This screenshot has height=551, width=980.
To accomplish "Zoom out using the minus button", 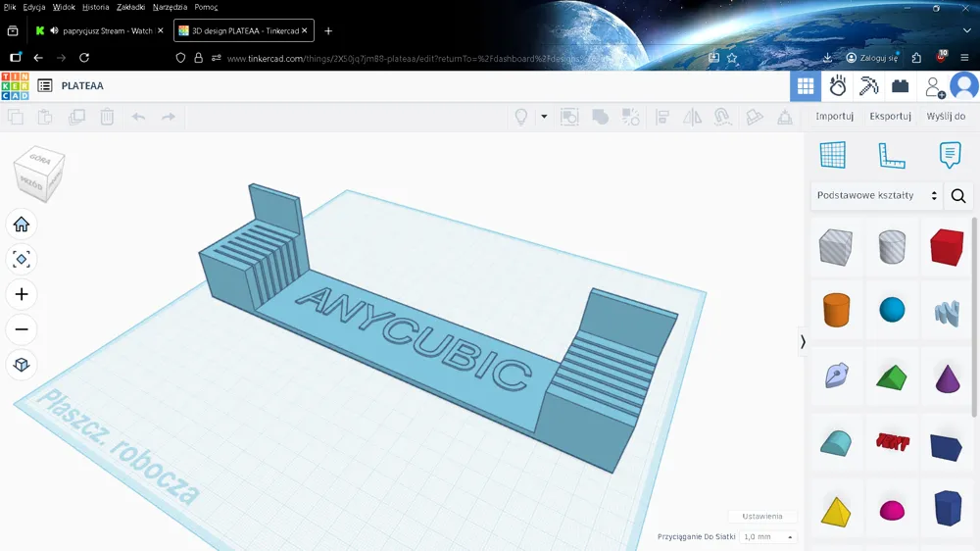I will (22, 329).
